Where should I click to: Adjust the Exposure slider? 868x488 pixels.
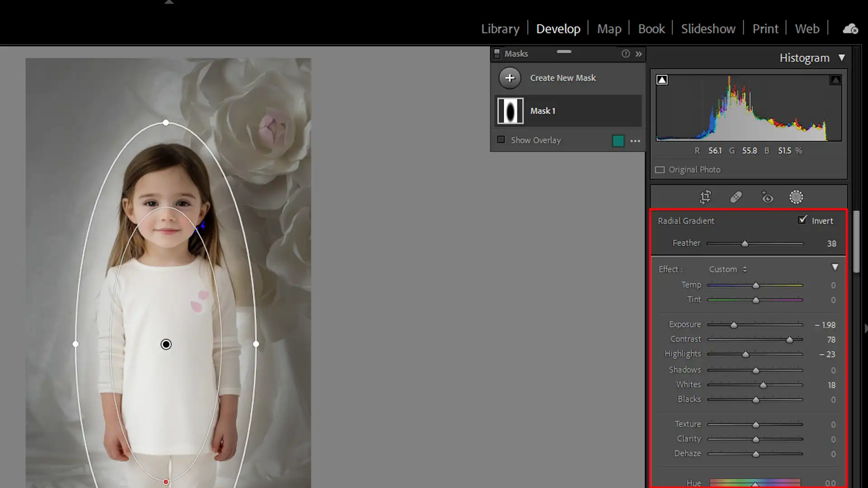click(x=755, y=325)
